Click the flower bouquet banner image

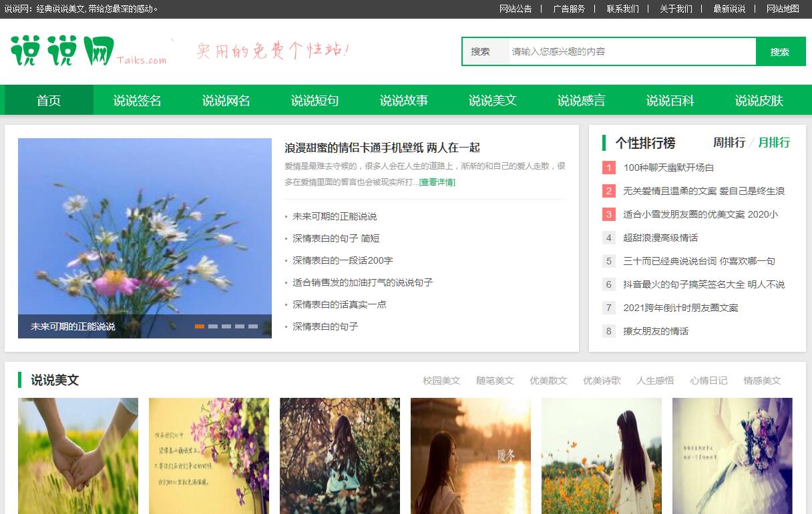click(x=145, y=227)
